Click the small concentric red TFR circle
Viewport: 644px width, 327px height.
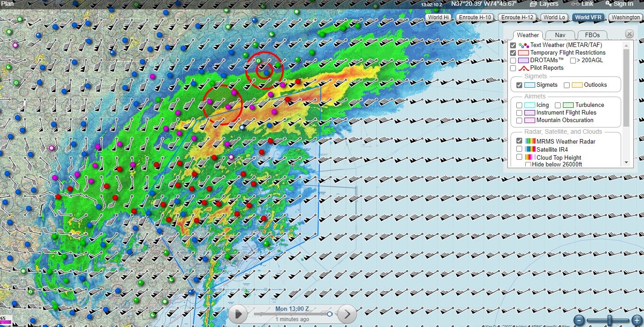(x=264, y=71)
